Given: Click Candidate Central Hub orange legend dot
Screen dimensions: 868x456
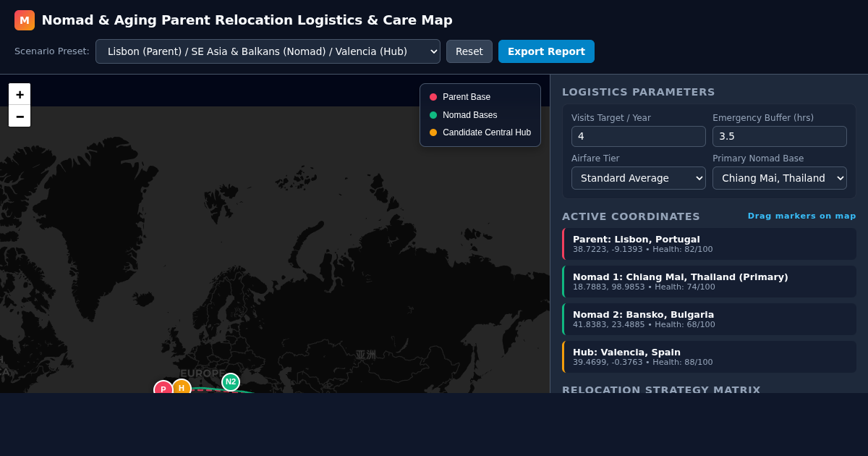Looking at the screenshot, I should coord(433,132).
